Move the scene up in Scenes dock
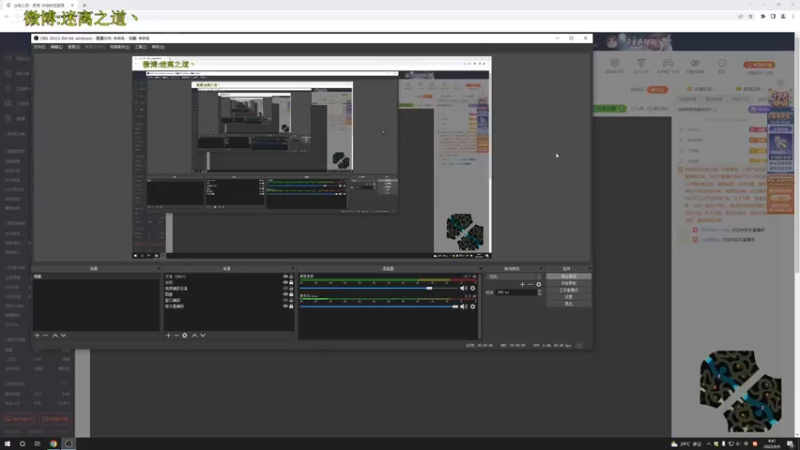This screenshot has width=800, height=450. pyautogui.click(x=55, y=335)
